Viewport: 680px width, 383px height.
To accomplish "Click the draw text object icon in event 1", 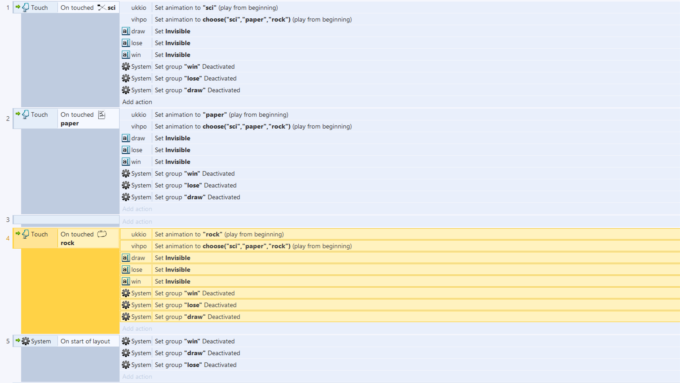I will coord(125,31).
